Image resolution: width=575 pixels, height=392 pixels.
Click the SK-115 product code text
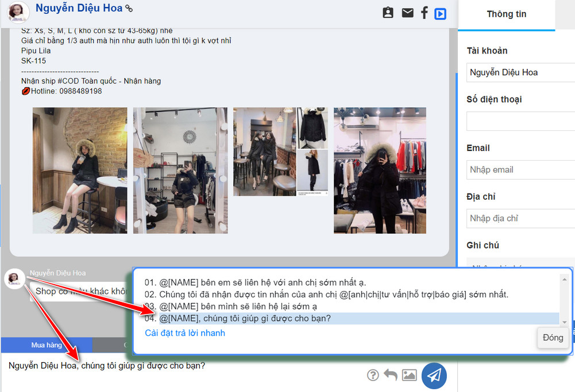click(33, 61)
